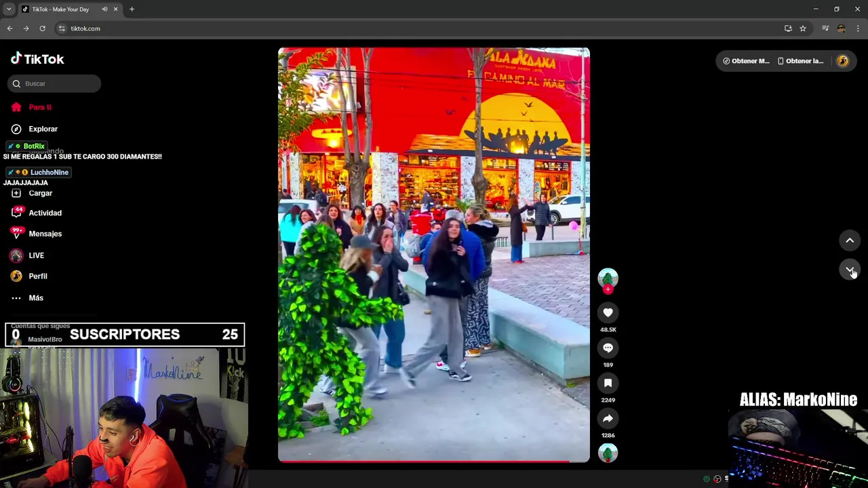
Task: Pause the playing TikTok video
Action: (x=434, y=254)
